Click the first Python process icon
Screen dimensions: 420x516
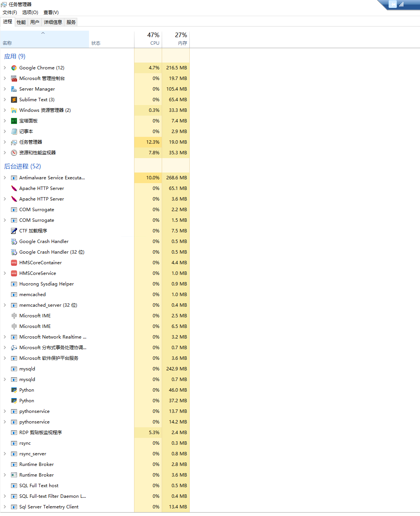[14, 390]
